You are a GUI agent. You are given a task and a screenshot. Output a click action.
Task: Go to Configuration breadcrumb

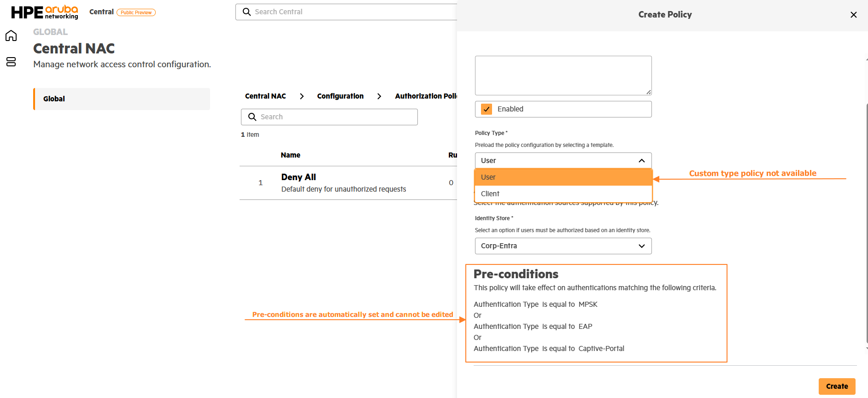click(340, 96)
